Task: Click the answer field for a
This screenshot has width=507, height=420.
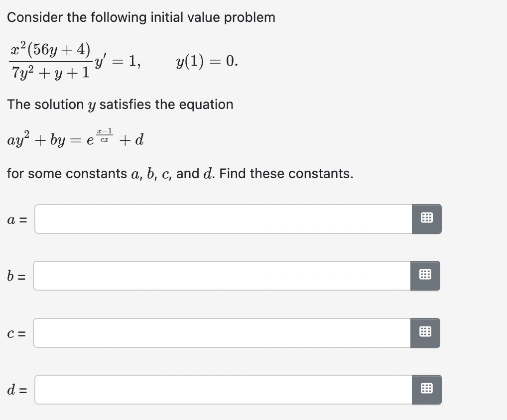Action: pyautogui.click(x=223, y=219)
